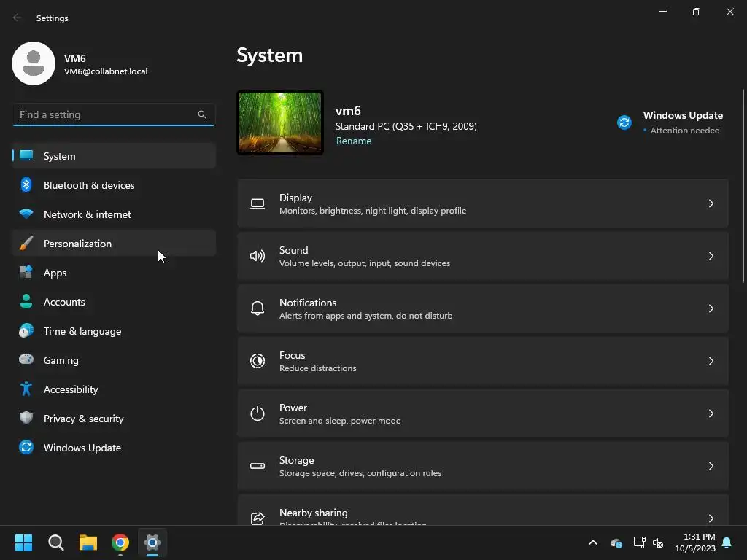
Task: Open Sound Volume levels entry
Action: tap(483, 256)
